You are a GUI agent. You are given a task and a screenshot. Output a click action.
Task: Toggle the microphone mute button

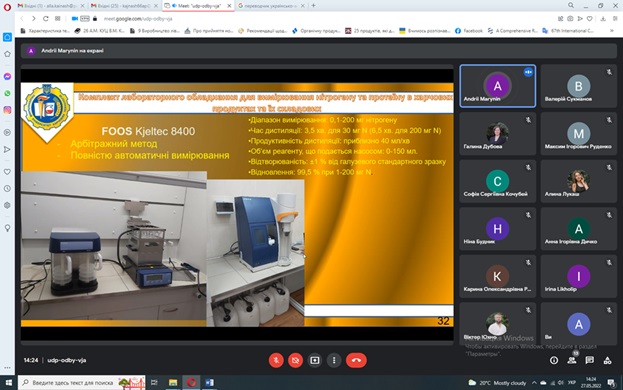[x=276, y=360]
